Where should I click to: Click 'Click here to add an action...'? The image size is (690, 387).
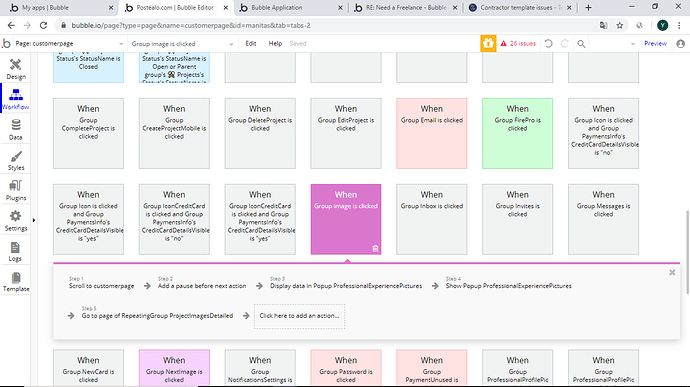pos(299,316)
